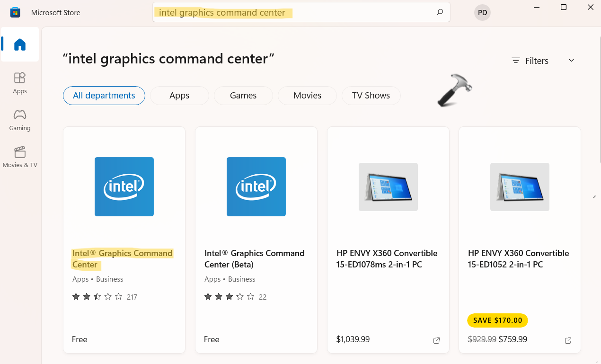Screen dimensions: 601x364
Task: Open the PD user profile avatar
Action: coord(482,13)
